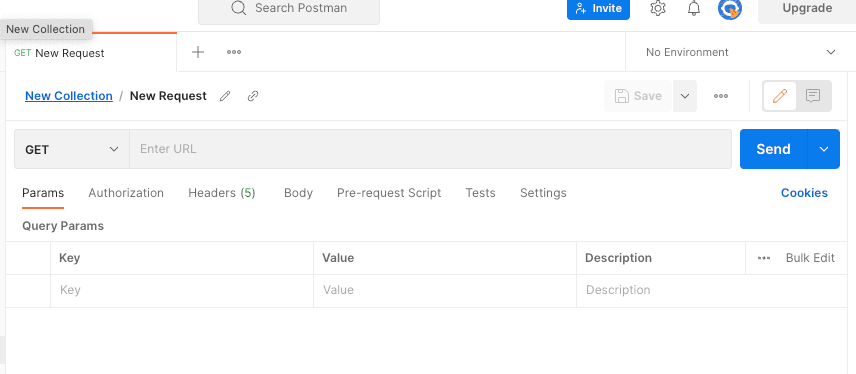Open the Headers (5) tab
Image resolution: width=856 pixels, height=374 pixels.
[x=222, y=193]
